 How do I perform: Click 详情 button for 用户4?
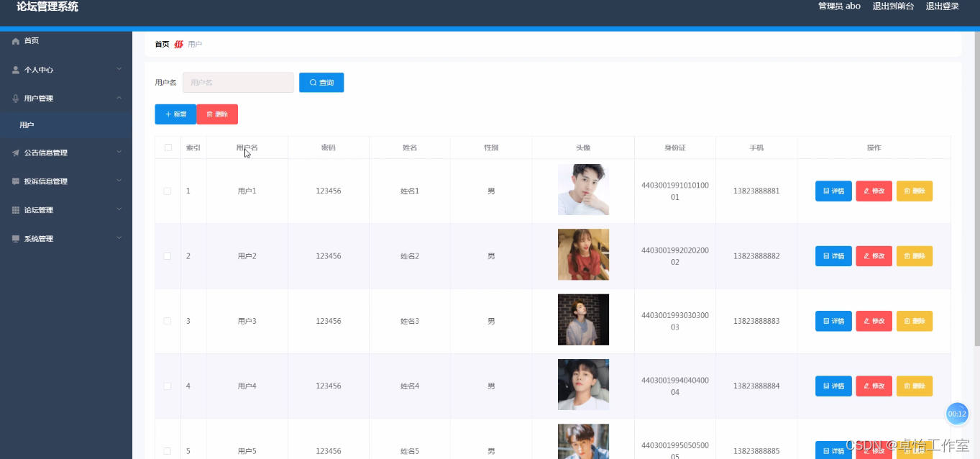click(x=833, y=386)
